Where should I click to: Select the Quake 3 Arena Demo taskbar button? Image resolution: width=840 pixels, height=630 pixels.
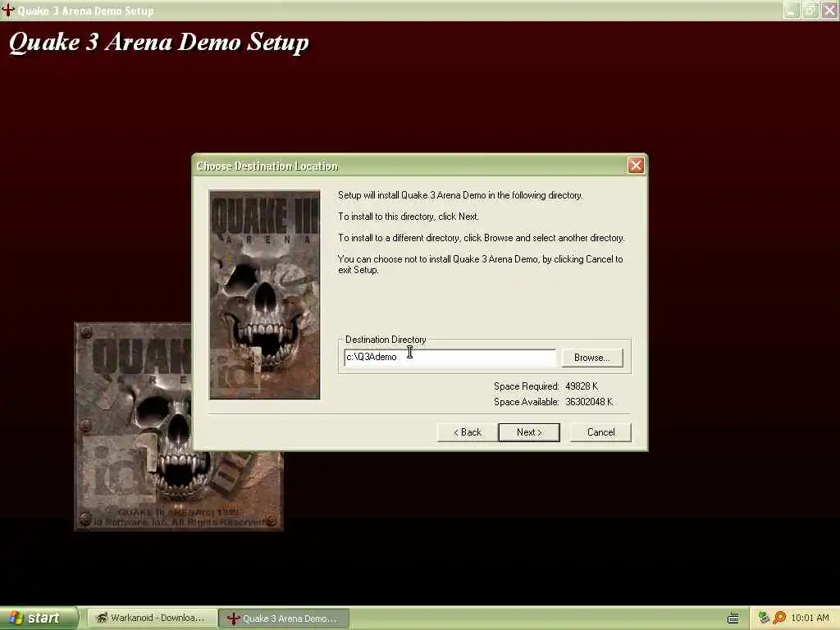click(284, 619)
